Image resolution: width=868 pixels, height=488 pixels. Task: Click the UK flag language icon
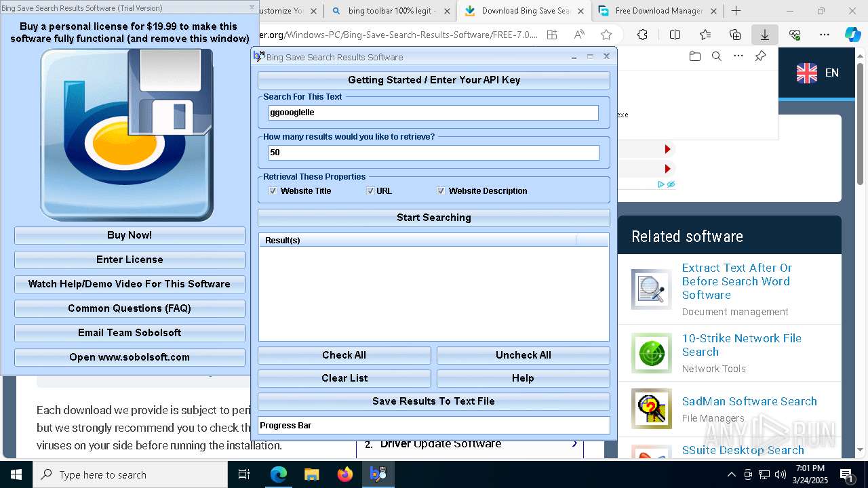coord(806,73)
